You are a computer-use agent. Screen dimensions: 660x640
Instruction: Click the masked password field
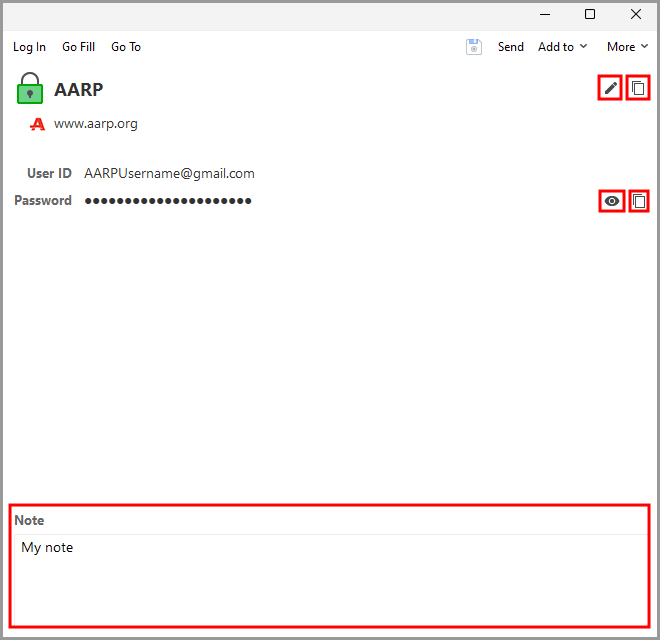click(168, 201)
